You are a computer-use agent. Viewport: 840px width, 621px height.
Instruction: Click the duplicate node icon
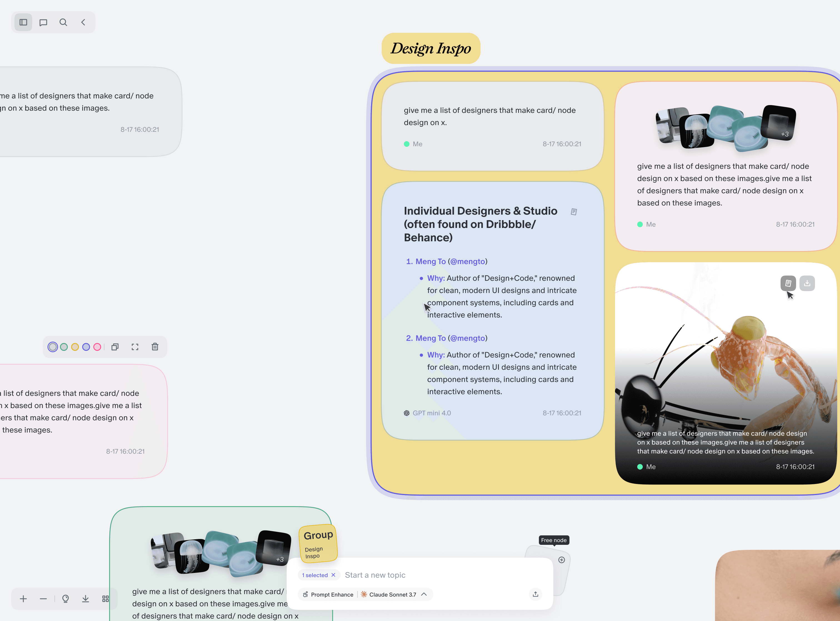pos(115,347)
